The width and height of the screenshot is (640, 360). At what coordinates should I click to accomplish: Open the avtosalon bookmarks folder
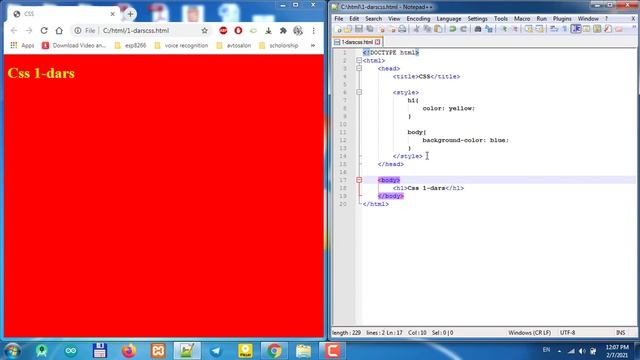click(233, 45)
